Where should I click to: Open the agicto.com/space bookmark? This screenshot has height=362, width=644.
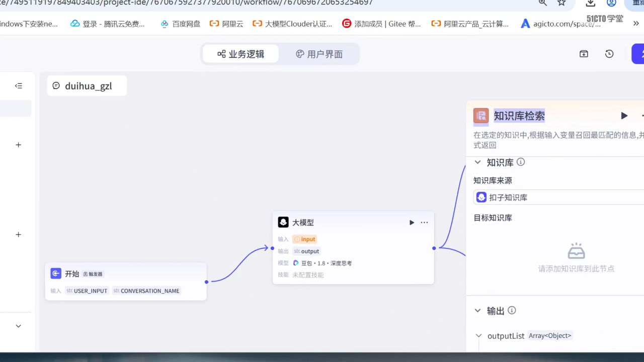coord(560,24)
